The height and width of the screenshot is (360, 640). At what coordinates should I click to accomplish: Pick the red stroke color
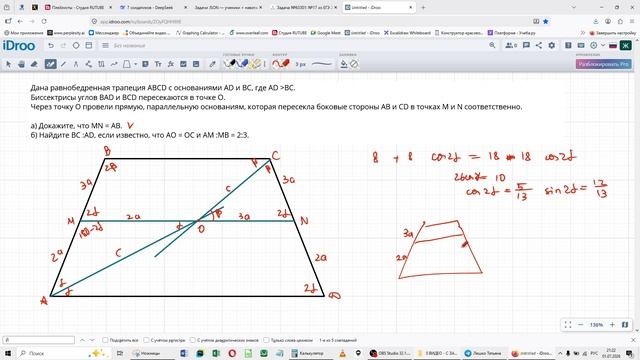pyautogui.click(x=281, y=64)
